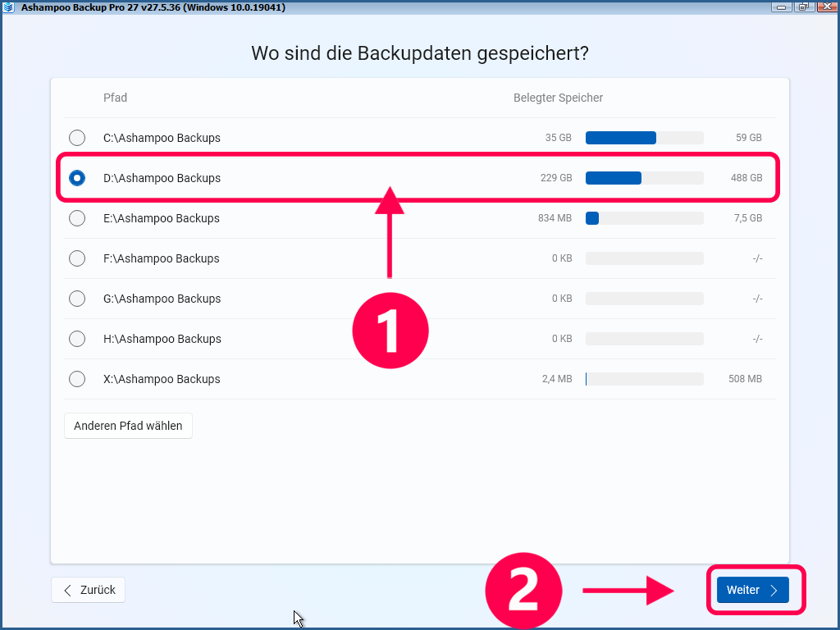Click the Pfad column header
This screenshot has width=840, height=630.
(x=115, y=98)
